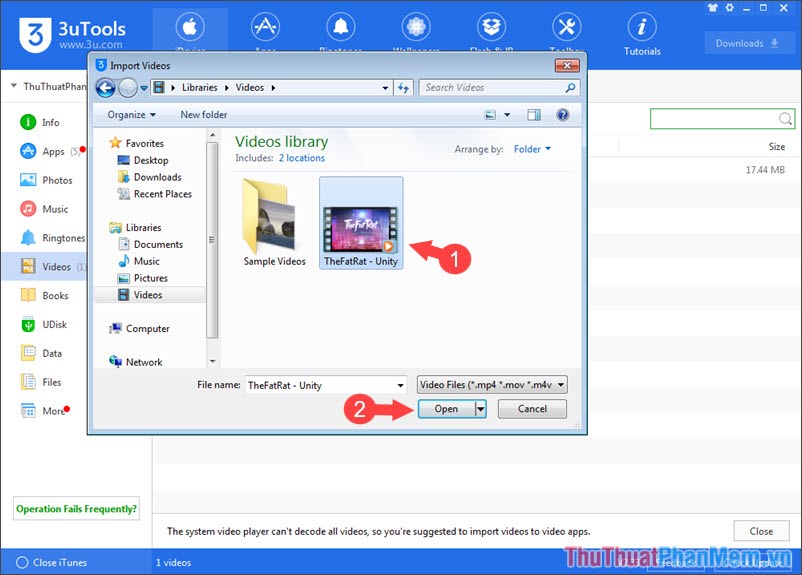
Task: Select Desktop under Favorites
Action: (x=150, y=160)
